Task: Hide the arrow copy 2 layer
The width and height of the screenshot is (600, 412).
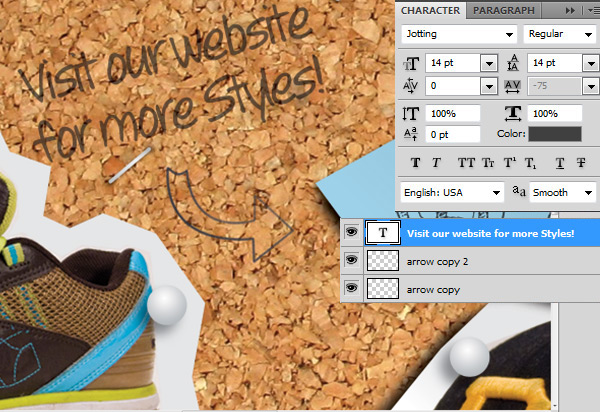Action: point(351,260)
